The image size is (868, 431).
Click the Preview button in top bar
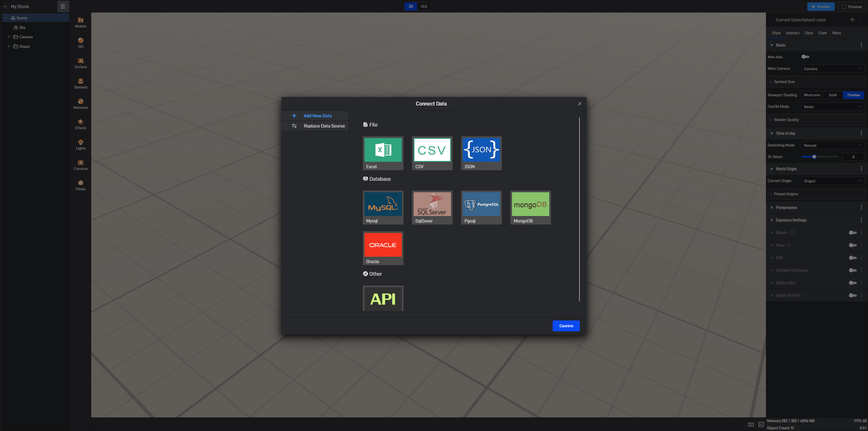click(852, 7)
